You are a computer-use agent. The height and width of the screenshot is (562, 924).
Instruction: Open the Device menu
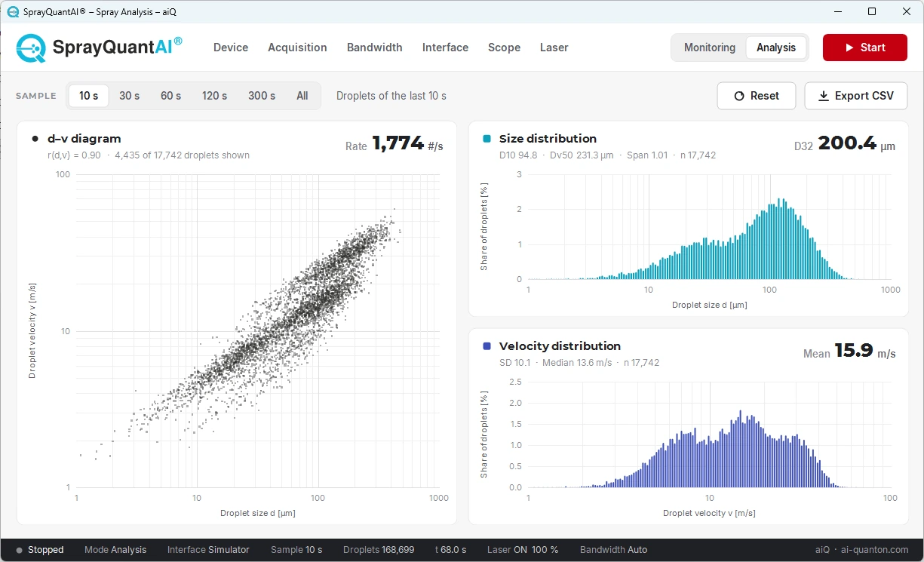point(231,48)
